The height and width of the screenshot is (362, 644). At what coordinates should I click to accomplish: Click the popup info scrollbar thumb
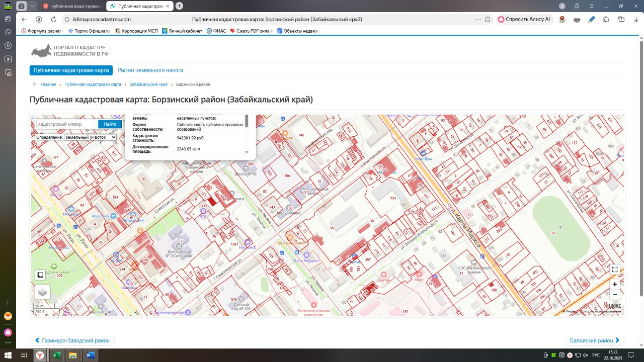pos(247,121)
